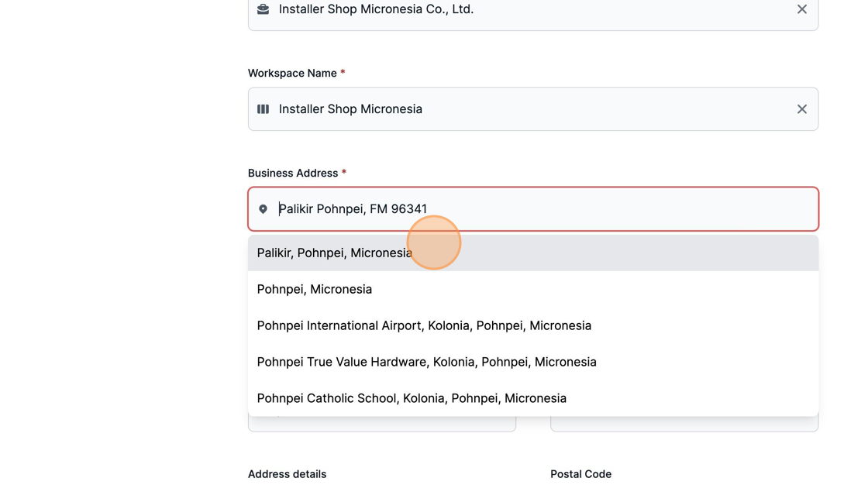Click the typed text Palikir Pohnpei, FM 96341
This screenshot has height=485, width=868.
click(x=353, y=208)
